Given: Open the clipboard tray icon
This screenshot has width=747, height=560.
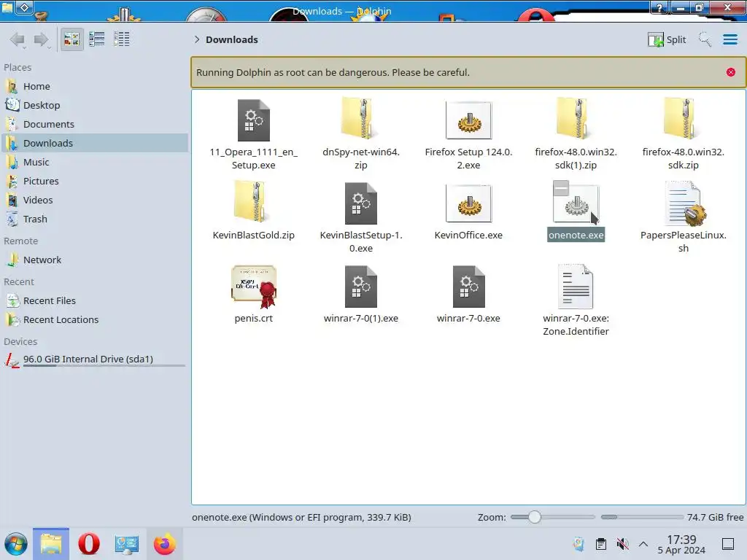Looking at the screenshot, I should tap(601, 544).
